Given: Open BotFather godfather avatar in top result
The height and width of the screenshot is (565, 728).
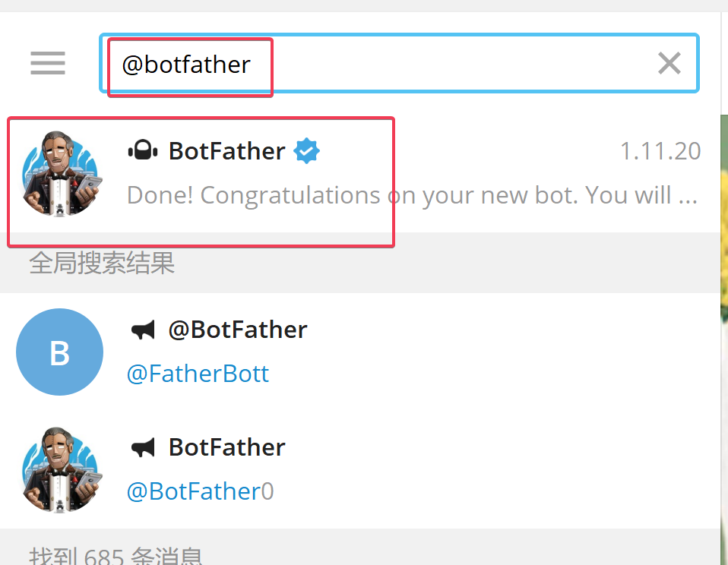Looking at the screenshot, I should click(60, 173).
